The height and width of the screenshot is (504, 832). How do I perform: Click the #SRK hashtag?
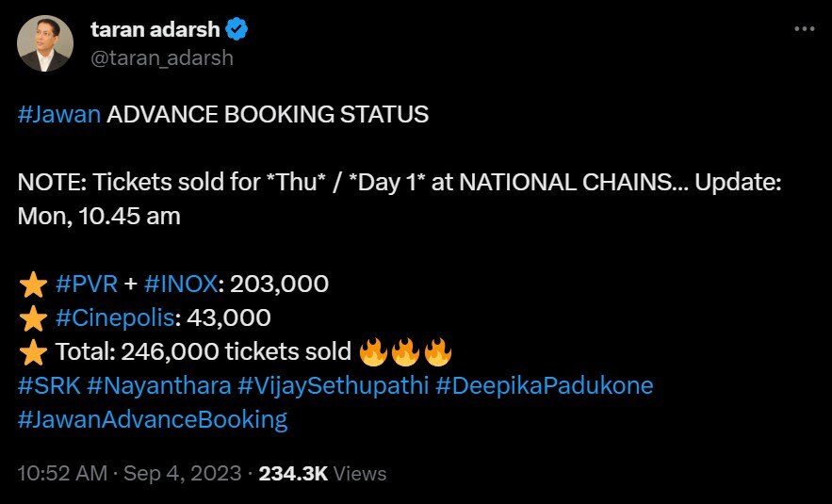click(47, 385)
